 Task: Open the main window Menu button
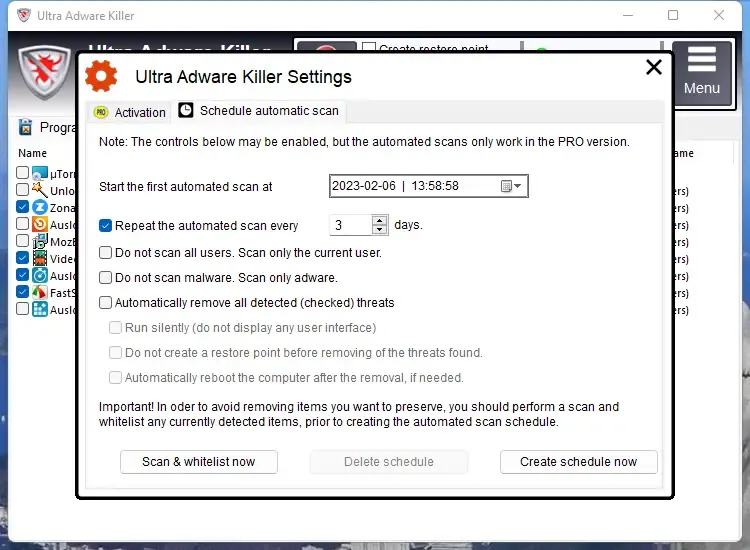coord(701,73)
